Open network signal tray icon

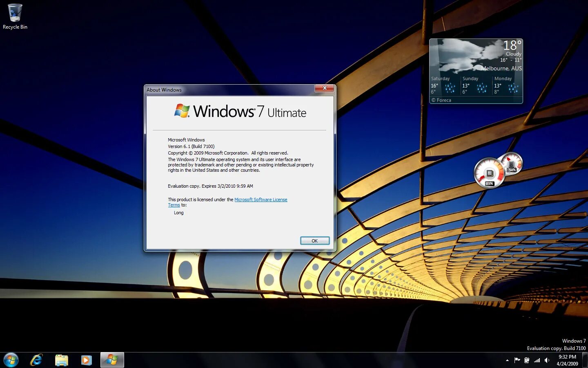click(537, 360)
